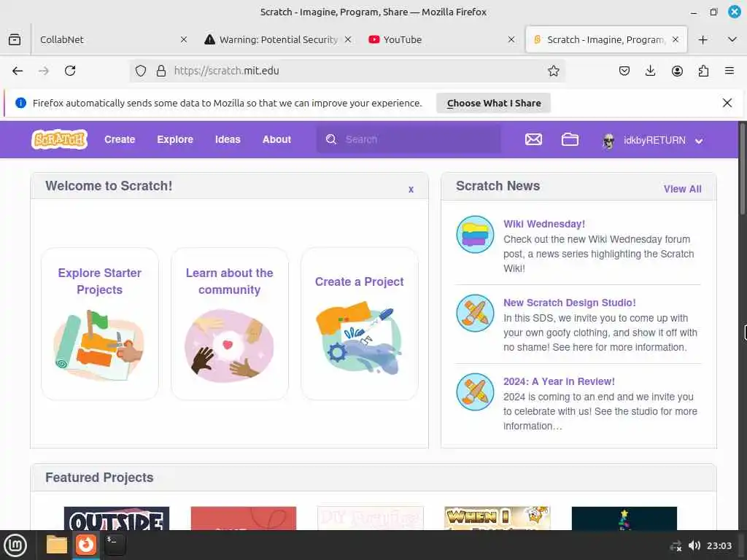The height and width of the screenshot is (560, 747).
Task: Open the red featured project thumbnail
Action: (244, 518)
